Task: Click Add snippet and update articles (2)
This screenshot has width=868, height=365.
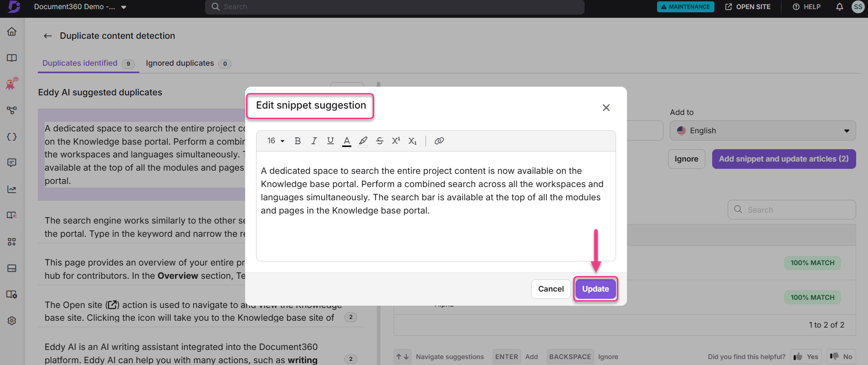Action: coord(784,159)
